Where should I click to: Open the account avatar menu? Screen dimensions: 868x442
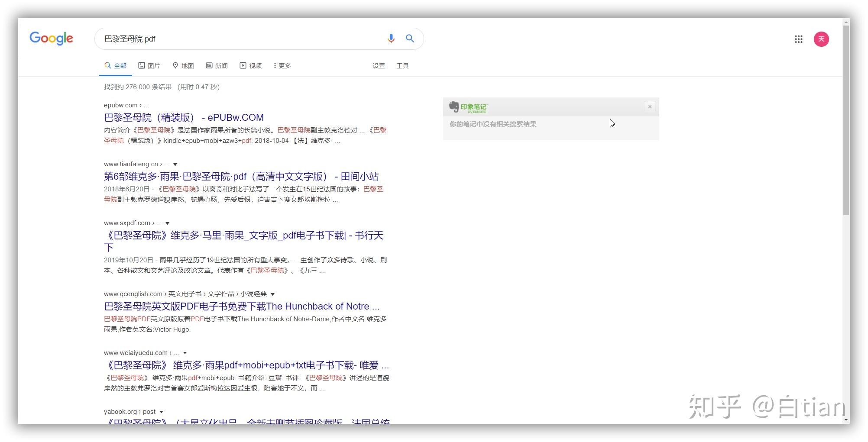[821, 39]
